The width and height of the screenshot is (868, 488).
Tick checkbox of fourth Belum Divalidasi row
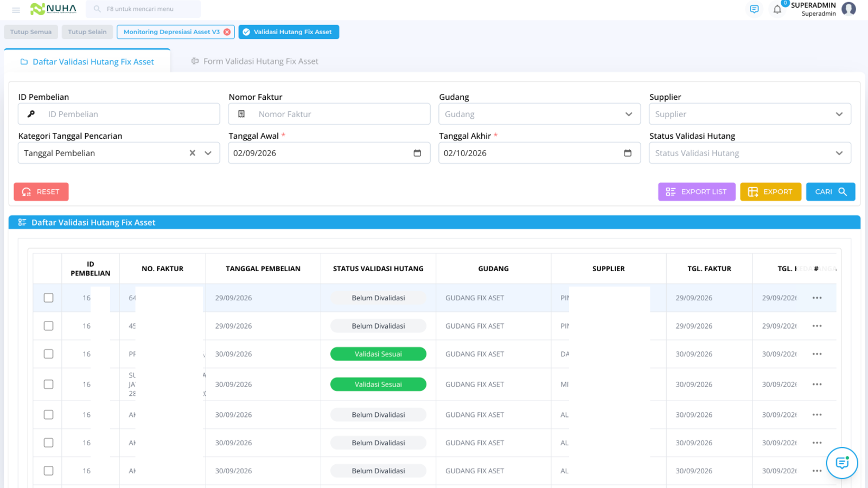point(49,443)
